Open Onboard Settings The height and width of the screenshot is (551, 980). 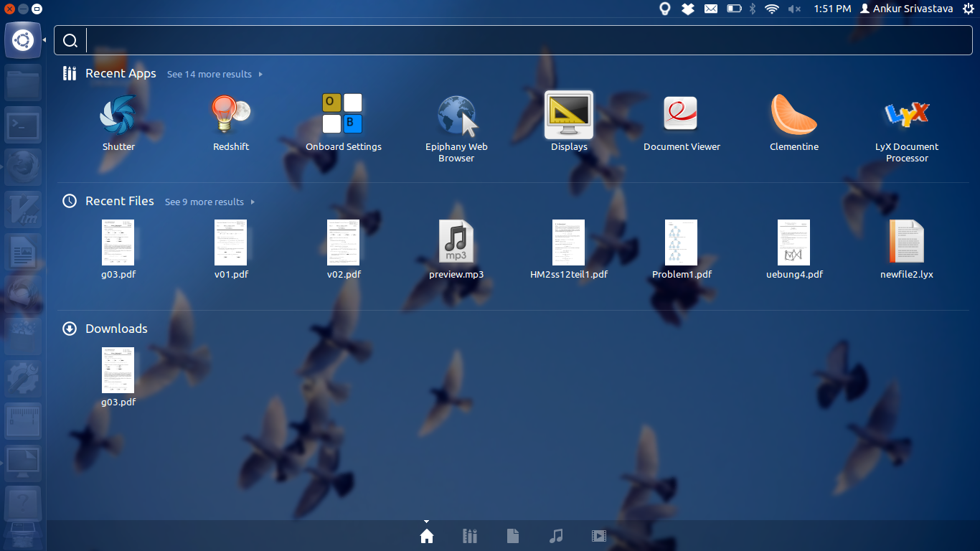pos(343,115)
